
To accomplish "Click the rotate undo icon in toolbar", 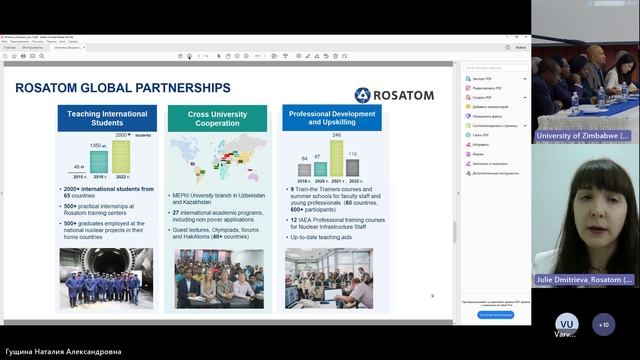I will click(x=326, y=56).
